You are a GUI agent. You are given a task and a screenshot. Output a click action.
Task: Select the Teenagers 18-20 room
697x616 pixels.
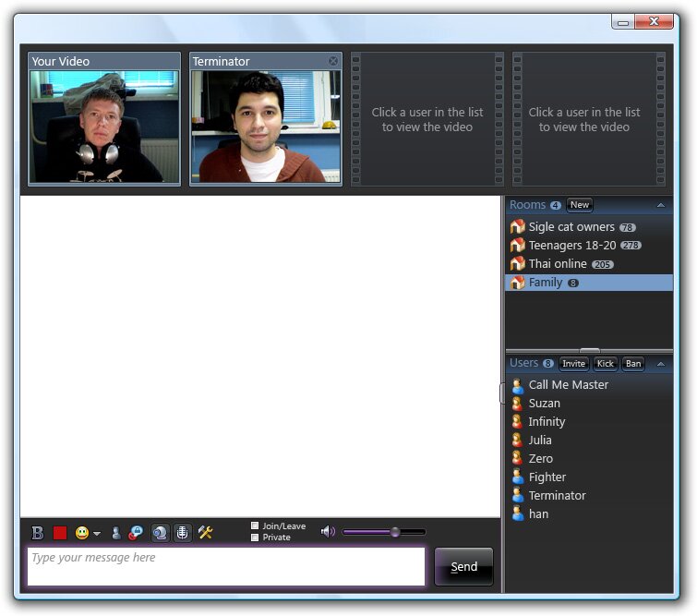tap(589, 245)
